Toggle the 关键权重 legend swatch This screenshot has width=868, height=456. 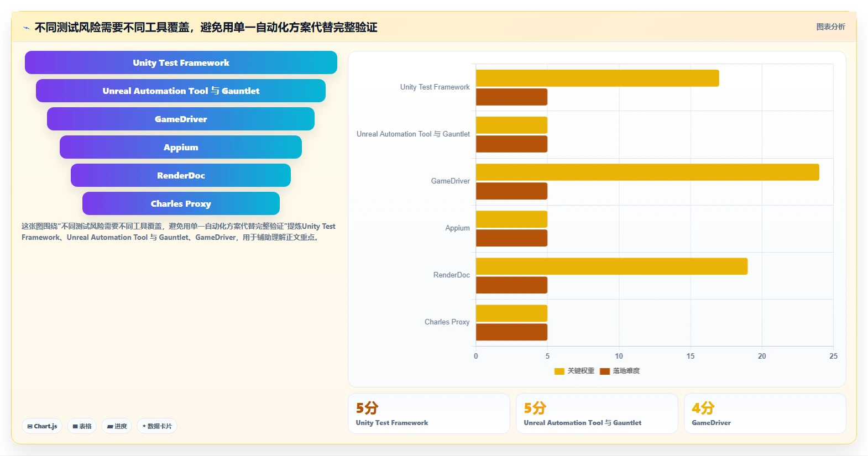559,371
